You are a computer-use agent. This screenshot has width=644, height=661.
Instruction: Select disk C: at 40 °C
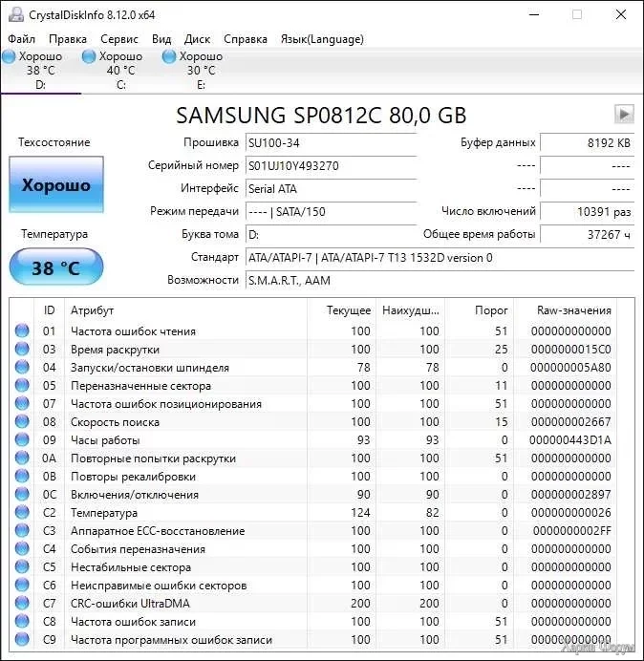point(120,70)
